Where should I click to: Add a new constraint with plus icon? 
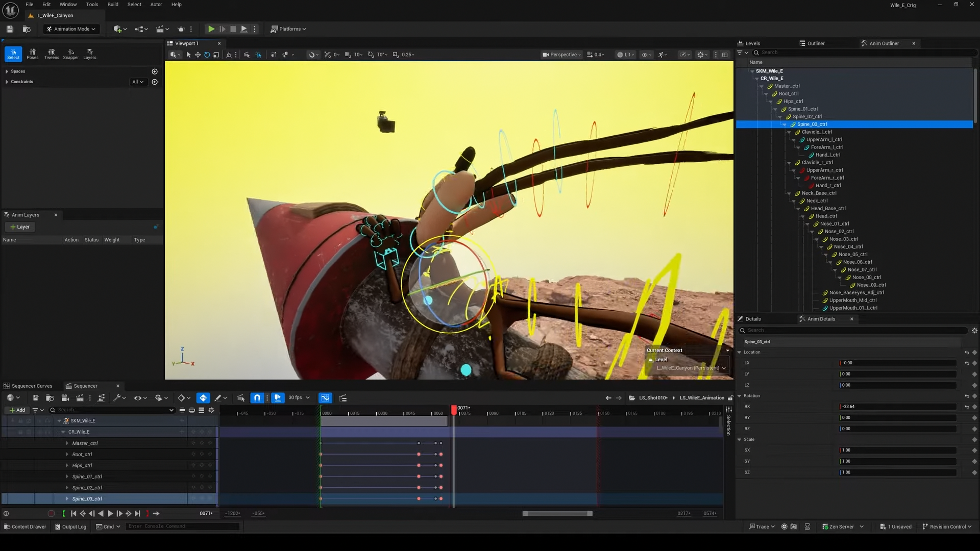155,82
